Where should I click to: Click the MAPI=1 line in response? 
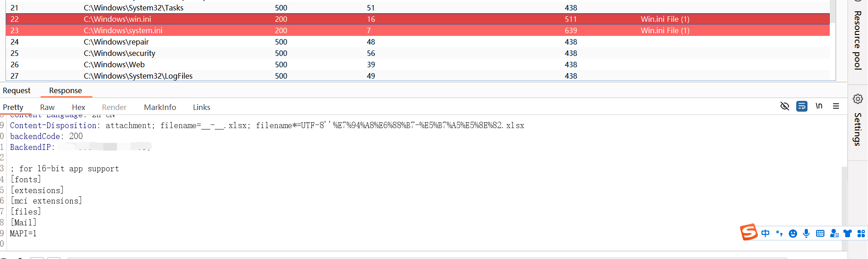(23, 234)
